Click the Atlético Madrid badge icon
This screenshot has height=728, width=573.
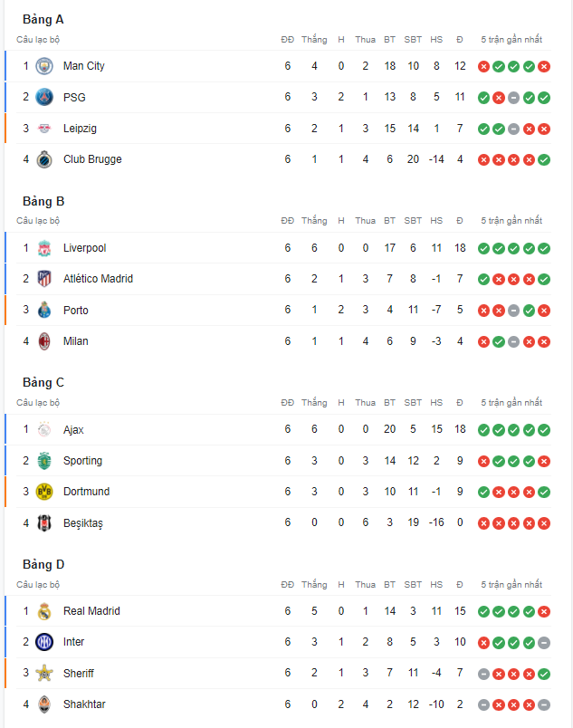(44, 279)
